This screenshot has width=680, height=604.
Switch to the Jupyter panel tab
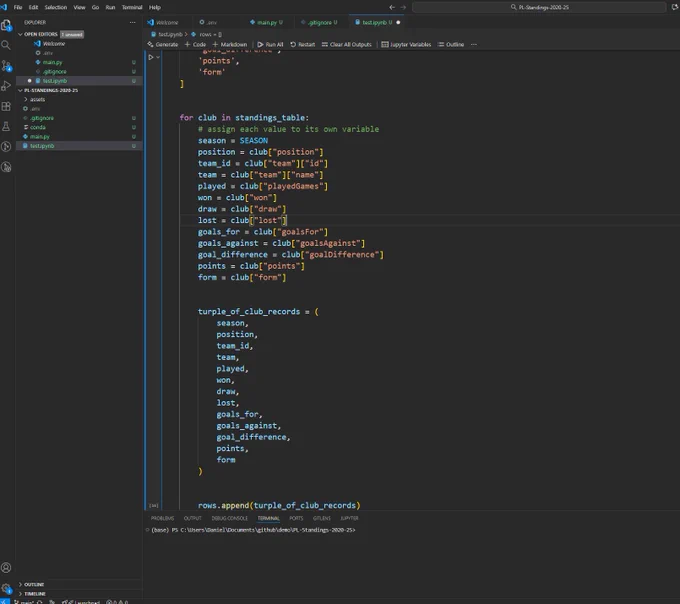click(x=350, y=518)
